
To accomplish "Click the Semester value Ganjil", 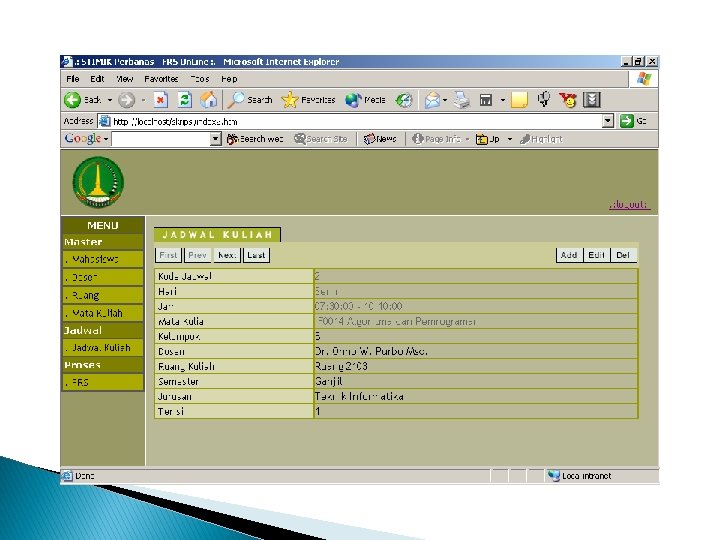I will pos(328,381).
